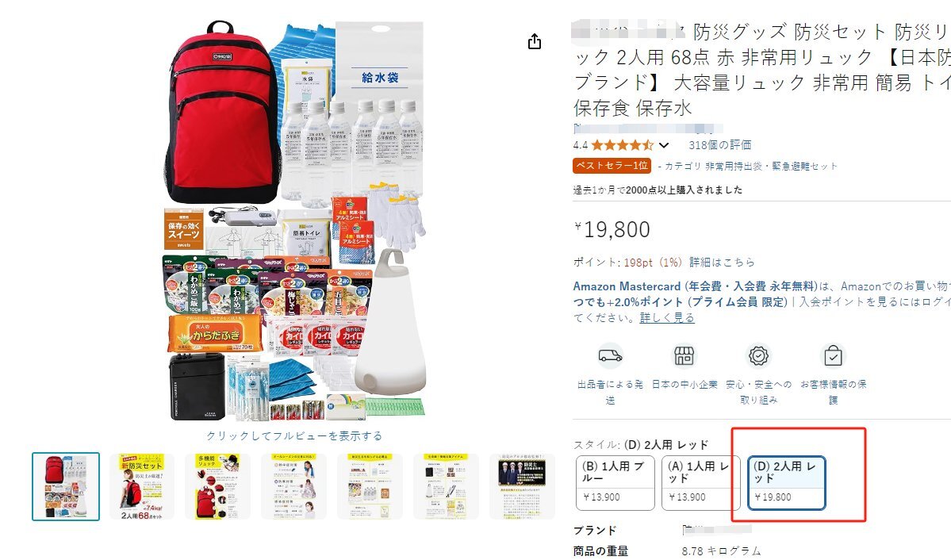
Task: Click the share icon beside the product image
Action: tap(535, 41)
